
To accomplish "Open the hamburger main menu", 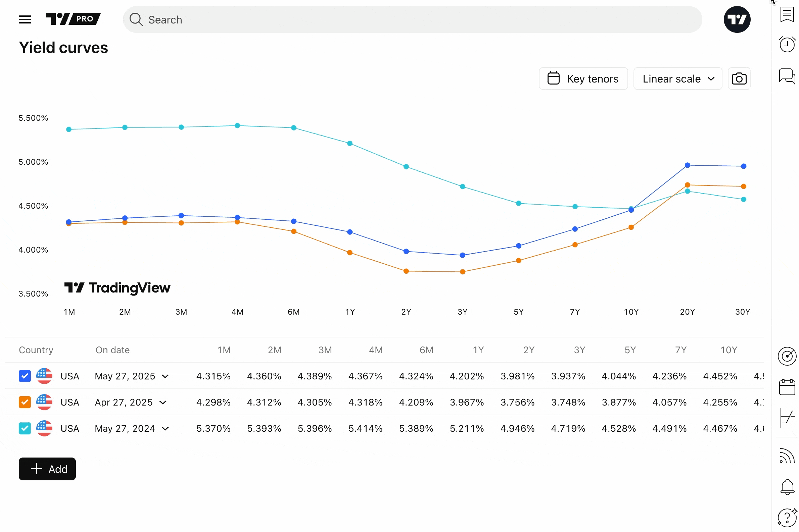I will click(25, 19).
